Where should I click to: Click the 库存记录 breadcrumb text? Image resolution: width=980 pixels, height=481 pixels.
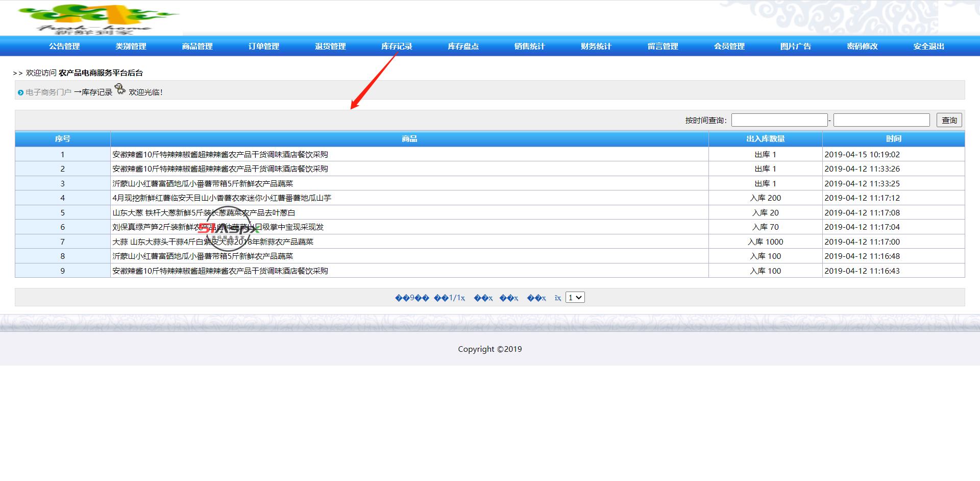coord(97,92)
